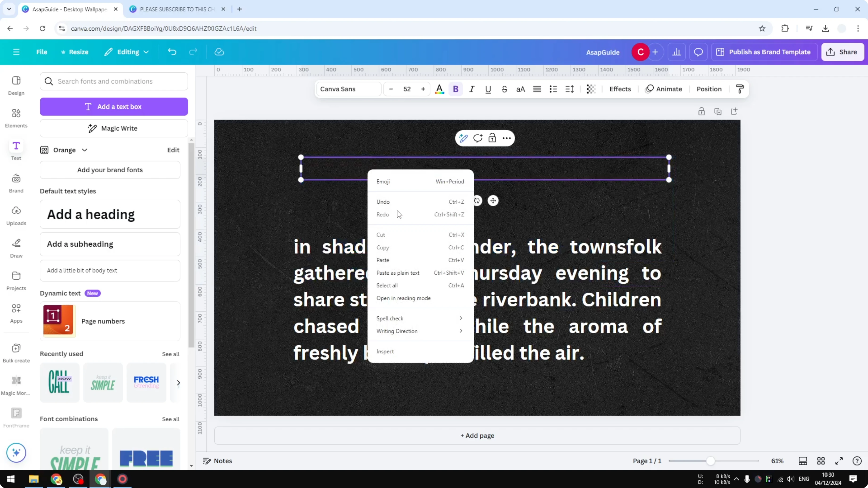
Task: Toggle italic formatting in the toolbar
Action: tap(472, 89)
